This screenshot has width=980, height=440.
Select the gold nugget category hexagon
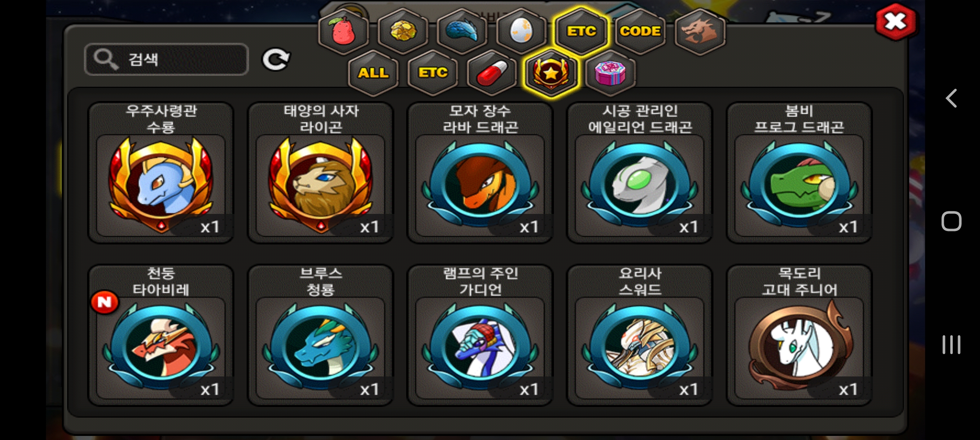point(403,31)
